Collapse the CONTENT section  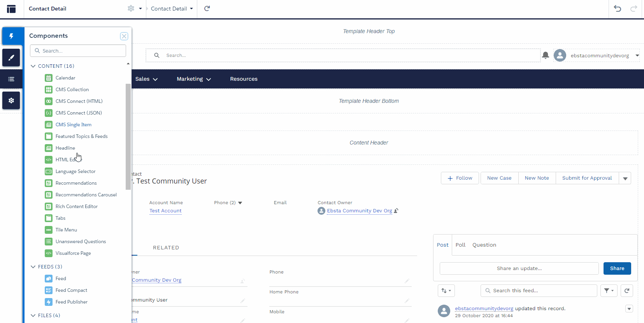pyautogui.click(x=33, y=66)
